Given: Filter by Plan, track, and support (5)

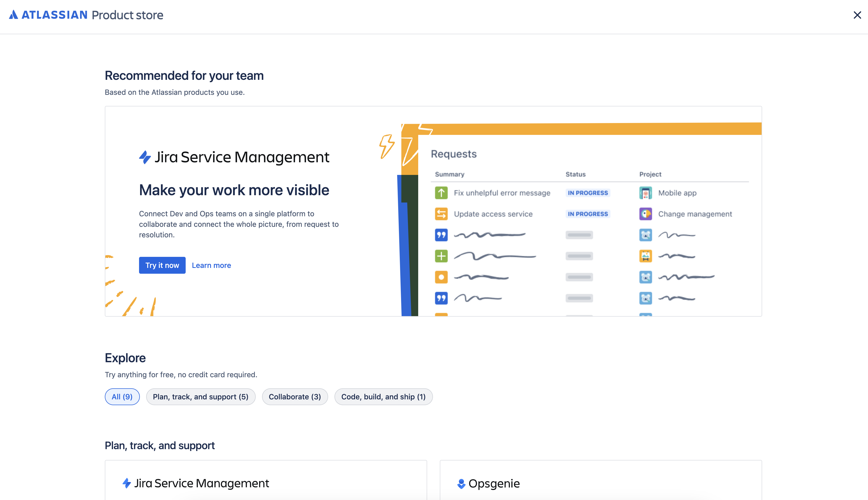Looking at the screenshot, I should pos(200,397).
